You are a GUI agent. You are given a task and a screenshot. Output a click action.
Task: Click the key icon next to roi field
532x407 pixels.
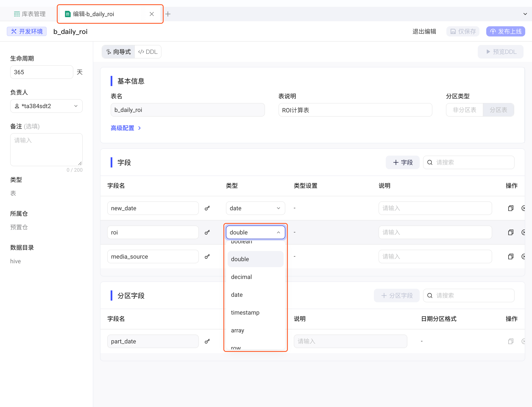pos(207,232)
